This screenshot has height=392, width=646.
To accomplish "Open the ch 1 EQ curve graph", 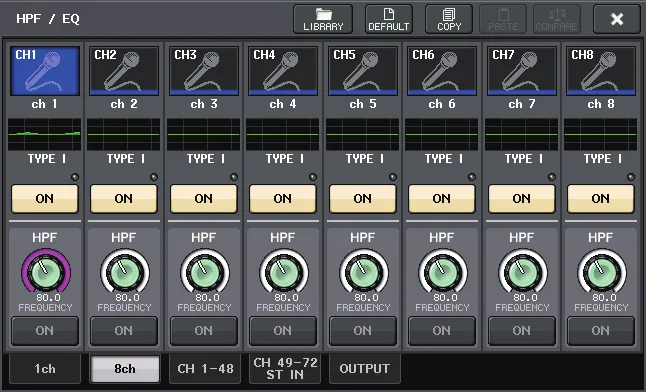I will click(x=44, y=134).
